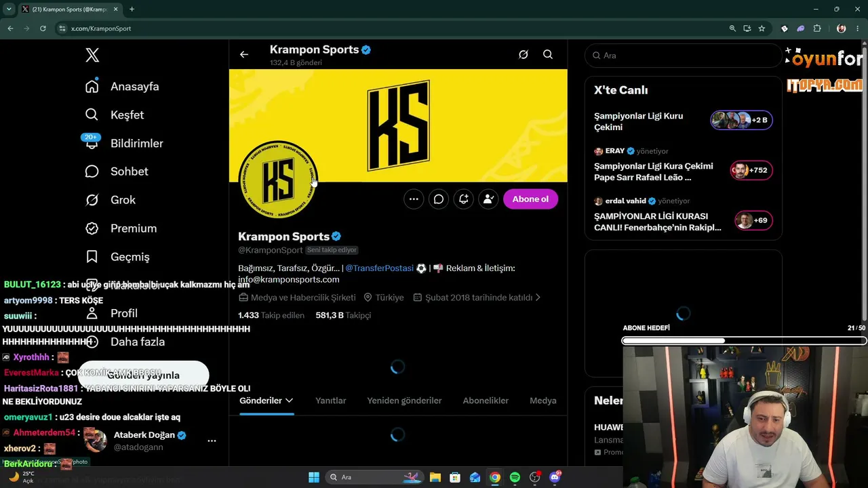Screen dimensions: 868x488
Task: Toggle post notifications bell for Krampon Sports
Action: [x=464, y=199]
